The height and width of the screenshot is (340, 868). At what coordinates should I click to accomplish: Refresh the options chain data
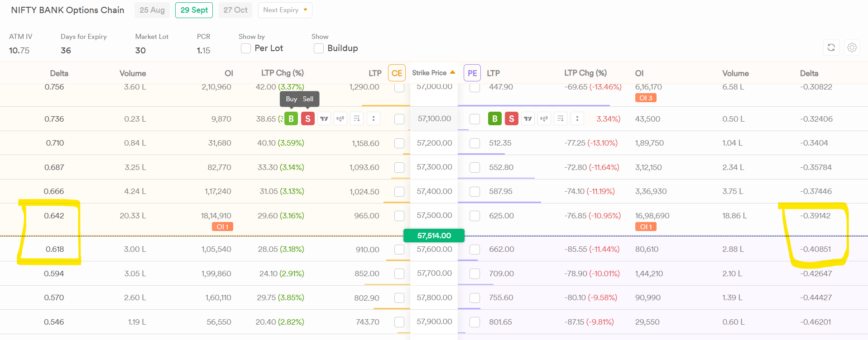pos(831,47)
